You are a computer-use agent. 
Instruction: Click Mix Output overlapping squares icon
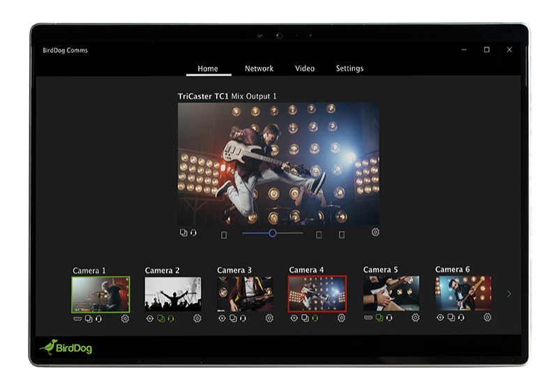coord(183,233)
